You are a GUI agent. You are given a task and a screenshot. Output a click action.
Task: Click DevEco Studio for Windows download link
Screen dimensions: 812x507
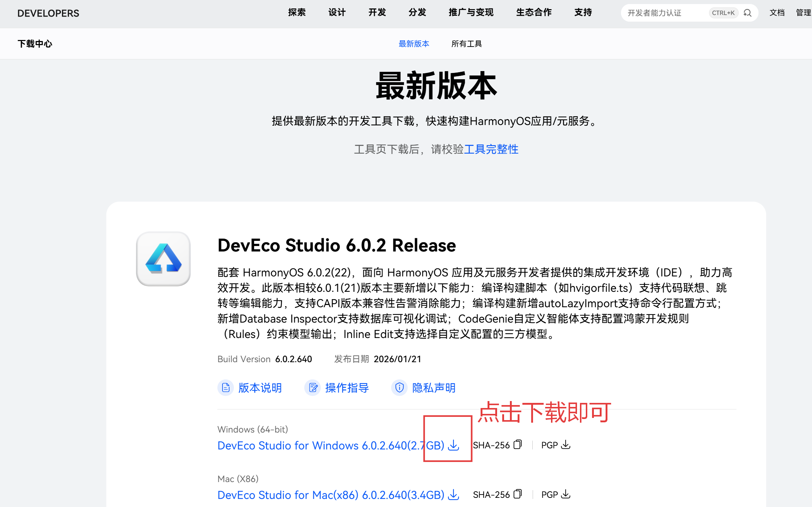330,445
